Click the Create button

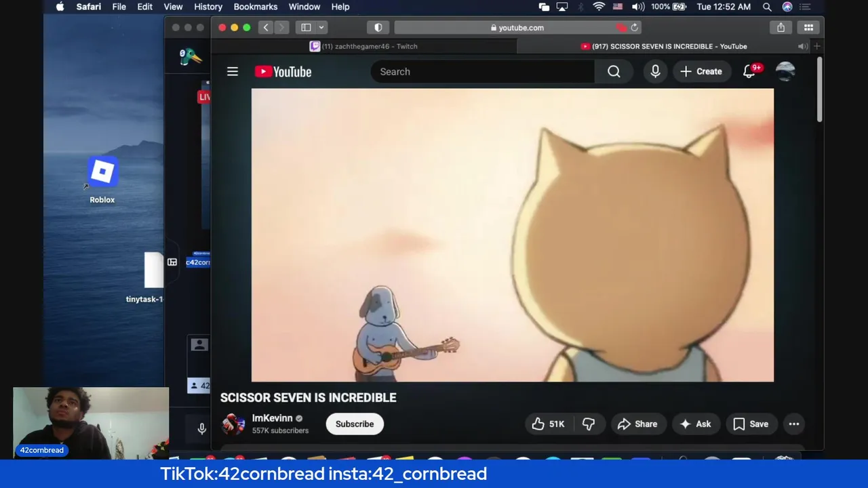pos(701,71)
